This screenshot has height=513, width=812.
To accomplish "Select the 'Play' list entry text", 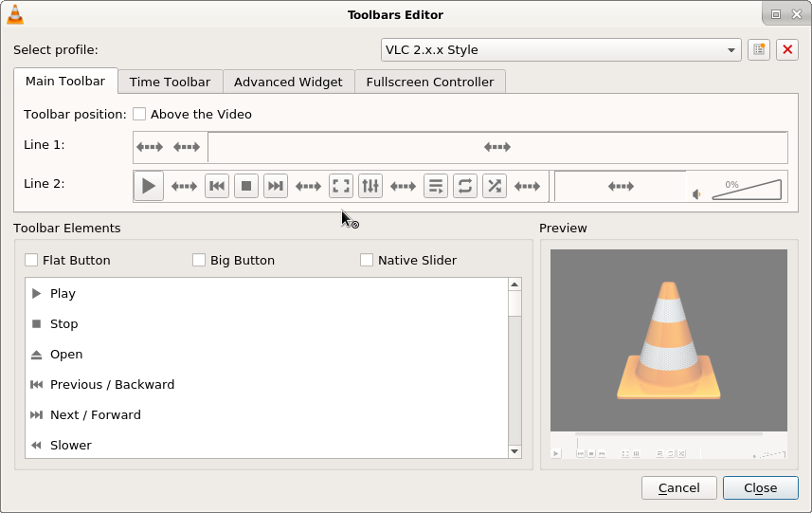I will coord(63,293).
